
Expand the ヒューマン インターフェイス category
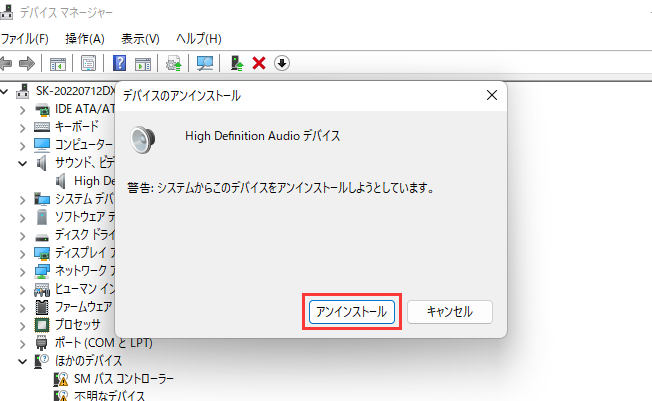pos(22,290)
